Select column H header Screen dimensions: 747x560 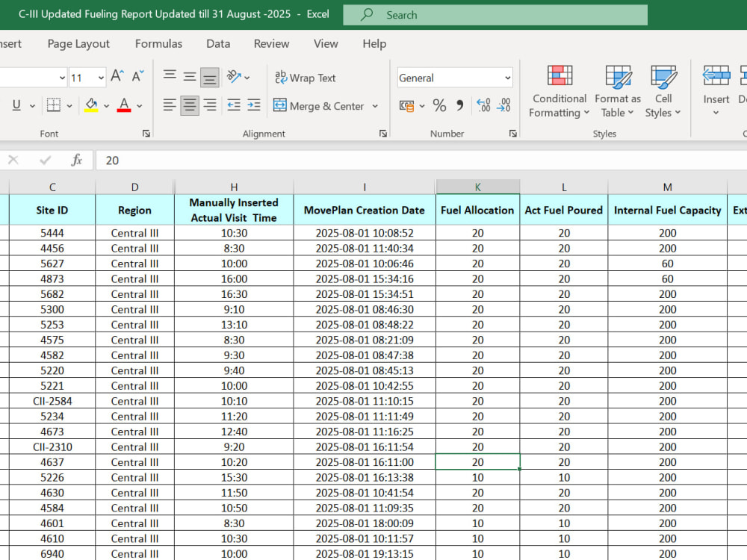coord(234,187)
